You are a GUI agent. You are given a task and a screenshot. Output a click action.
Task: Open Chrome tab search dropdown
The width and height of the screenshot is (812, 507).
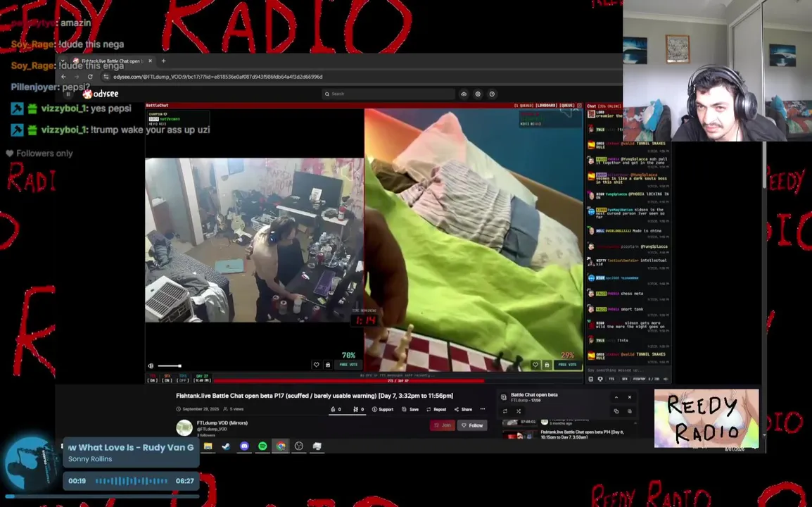pos(63,61)
